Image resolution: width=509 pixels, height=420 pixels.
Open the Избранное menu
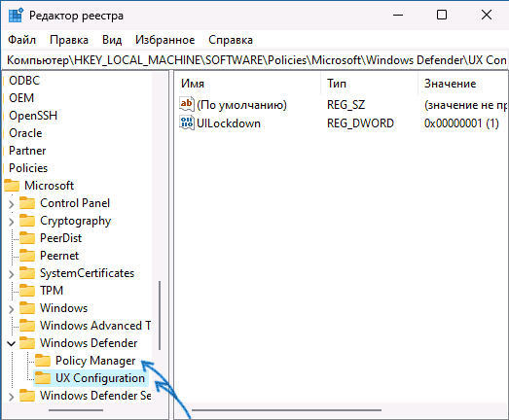[x=164, y=40]
